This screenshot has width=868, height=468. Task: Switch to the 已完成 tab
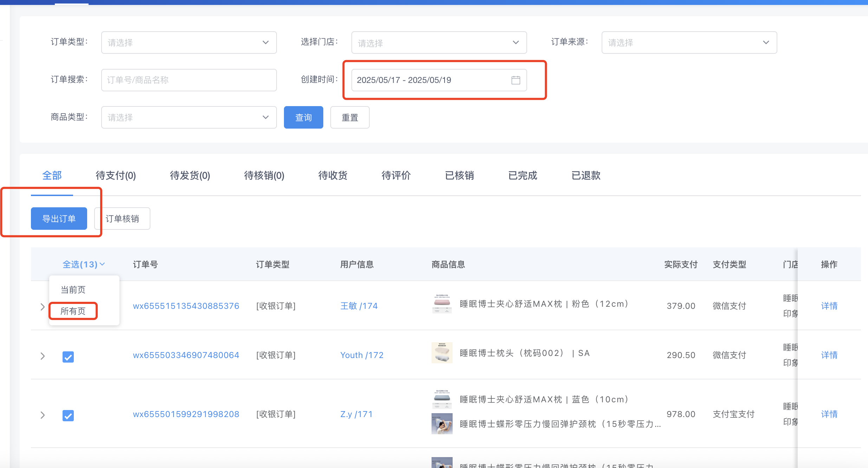coord(523,175)
